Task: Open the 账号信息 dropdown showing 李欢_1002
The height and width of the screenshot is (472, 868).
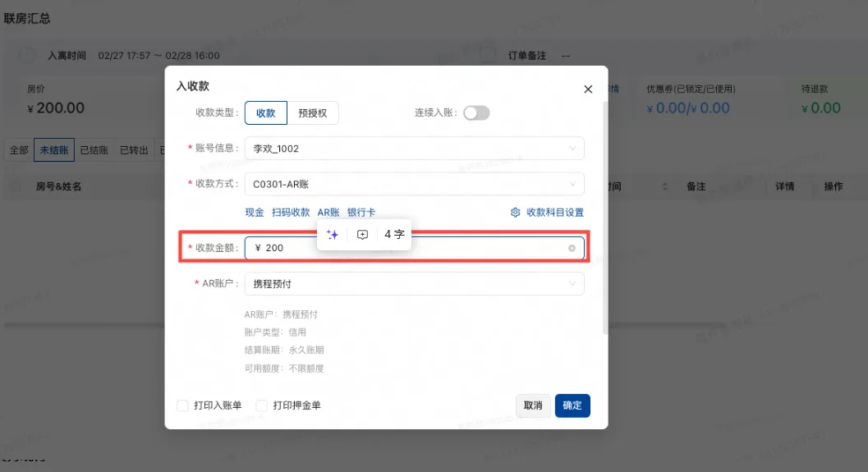Action: [414, 149]
